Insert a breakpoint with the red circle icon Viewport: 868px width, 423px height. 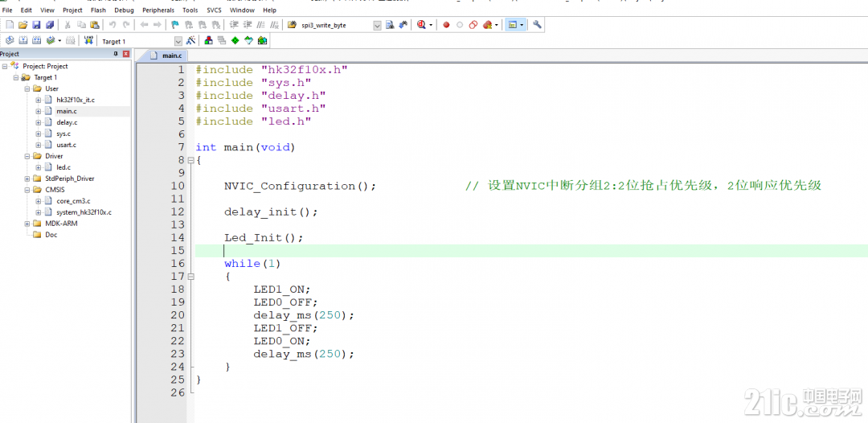click(446, 25)
